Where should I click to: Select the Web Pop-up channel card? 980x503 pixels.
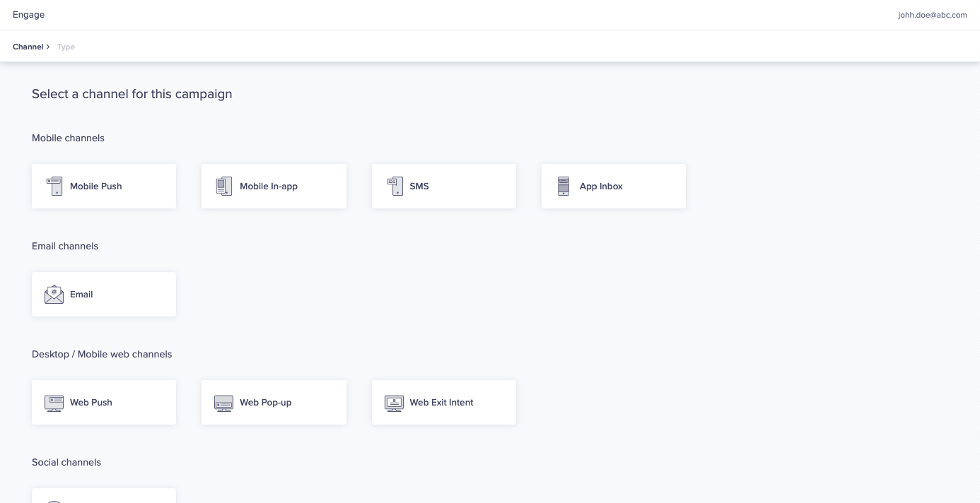point(274,402)
